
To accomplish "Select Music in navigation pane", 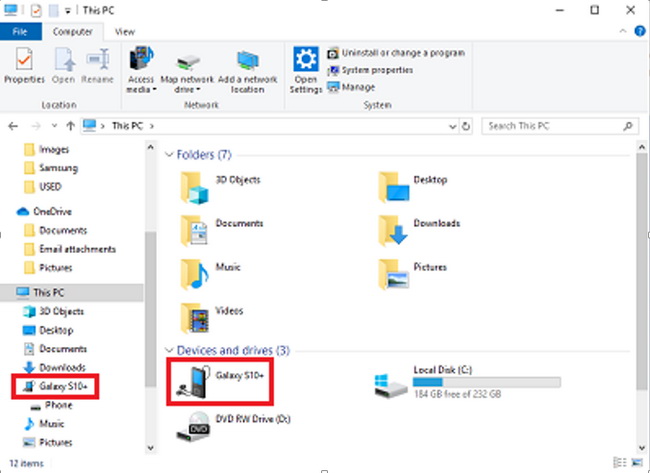I will [x=44, y=424].
